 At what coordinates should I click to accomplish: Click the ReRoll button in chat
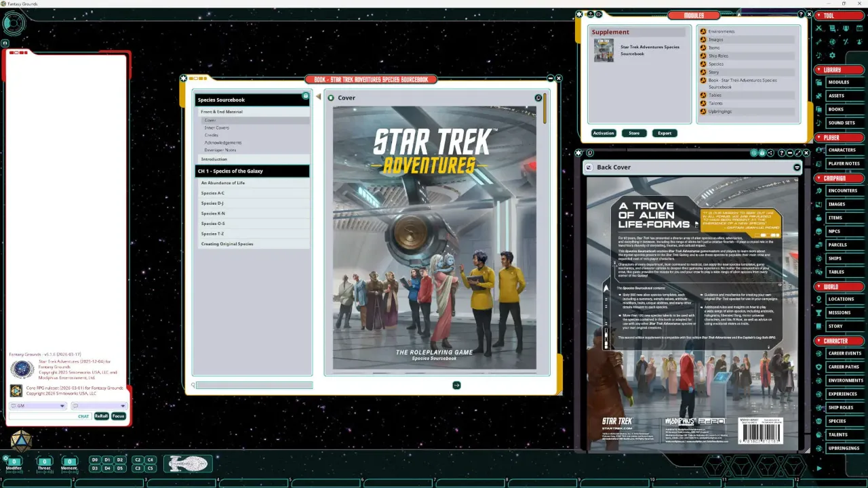tap(101, 416)
